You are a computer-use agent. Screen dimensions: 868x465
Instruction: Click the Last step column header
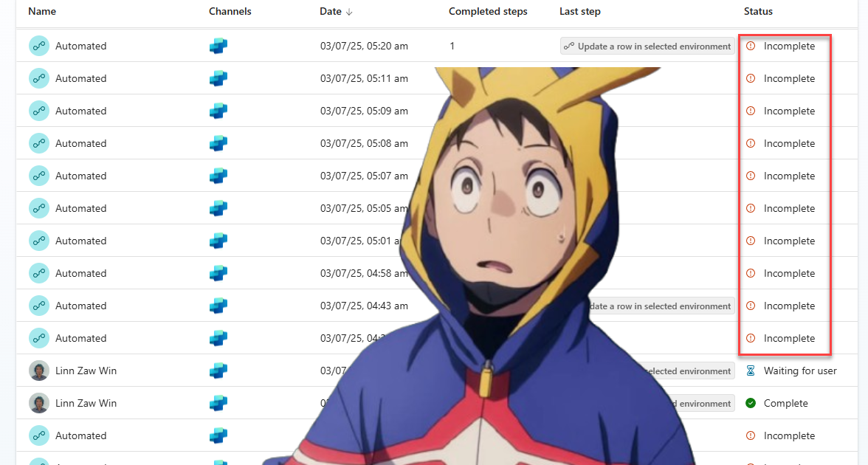tap(579, 11)
